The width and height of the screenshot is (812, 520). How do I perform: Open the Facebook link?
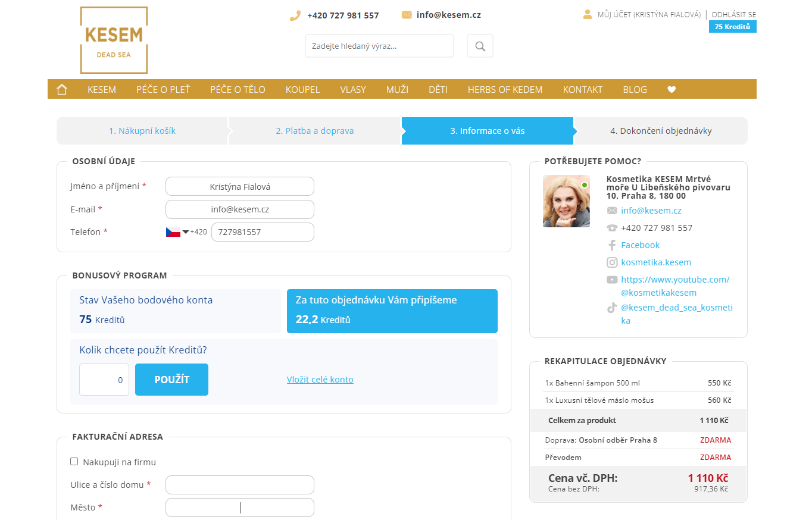(641, 245)
